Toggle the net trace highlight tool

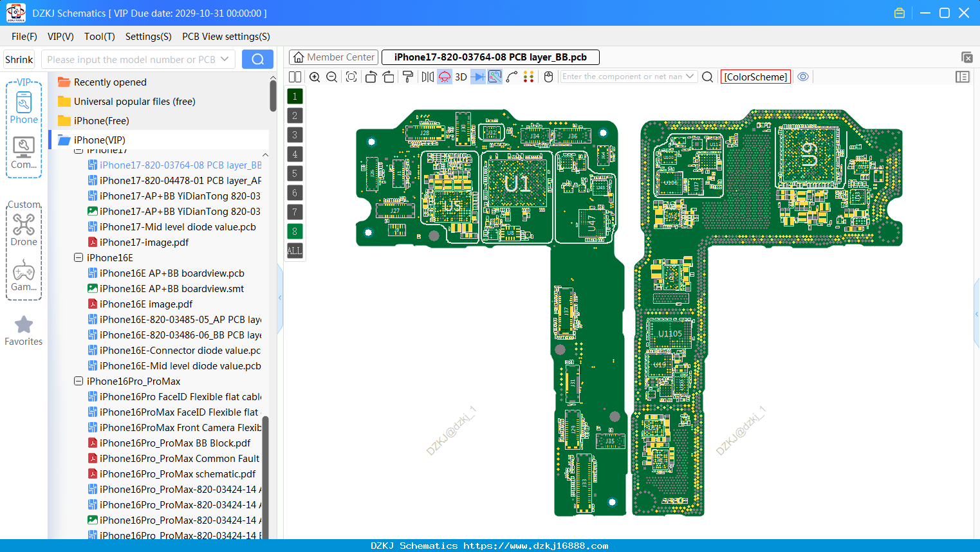(495, 77)
